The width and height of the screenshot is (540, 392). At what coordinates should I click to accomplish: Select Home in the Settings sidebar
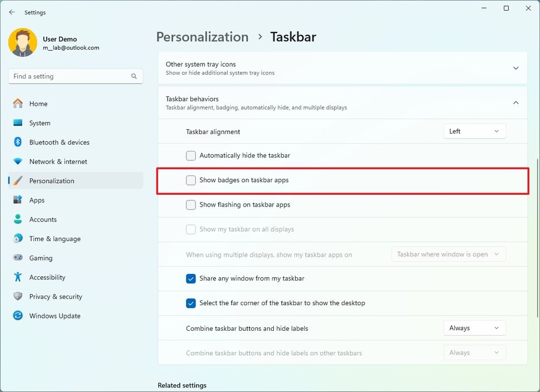pos(39,104)
